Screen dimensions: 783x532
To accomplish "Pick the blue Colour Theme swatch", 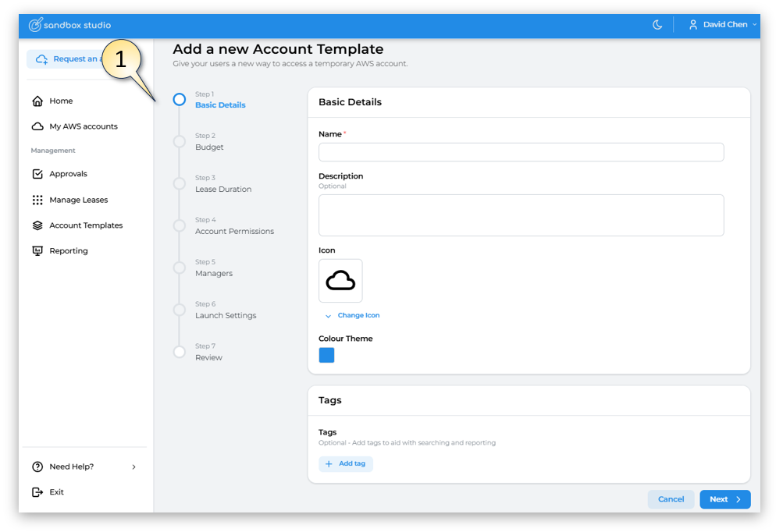I will (x=326, y=355).
